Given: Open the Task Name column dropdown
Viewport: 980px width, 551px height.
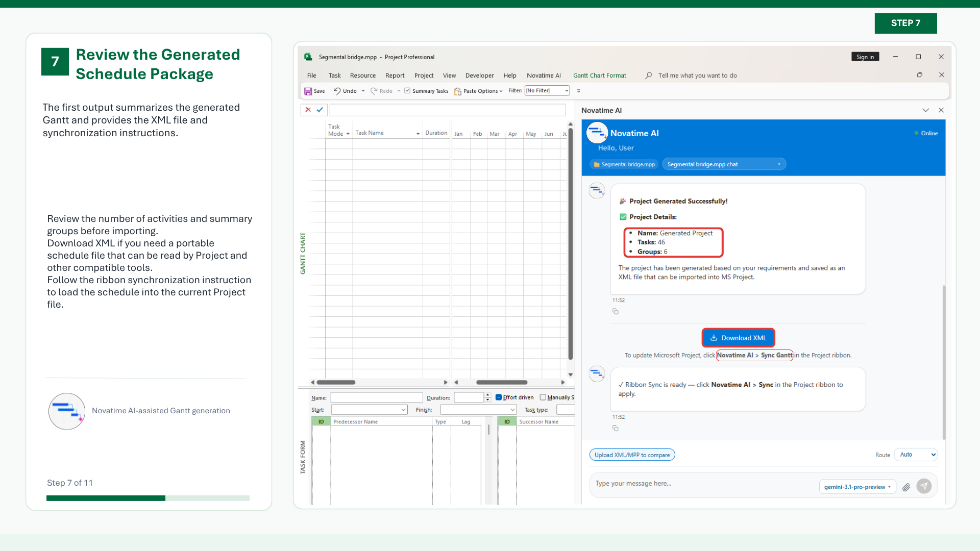Looking at the screenshot, I should 418,134.
